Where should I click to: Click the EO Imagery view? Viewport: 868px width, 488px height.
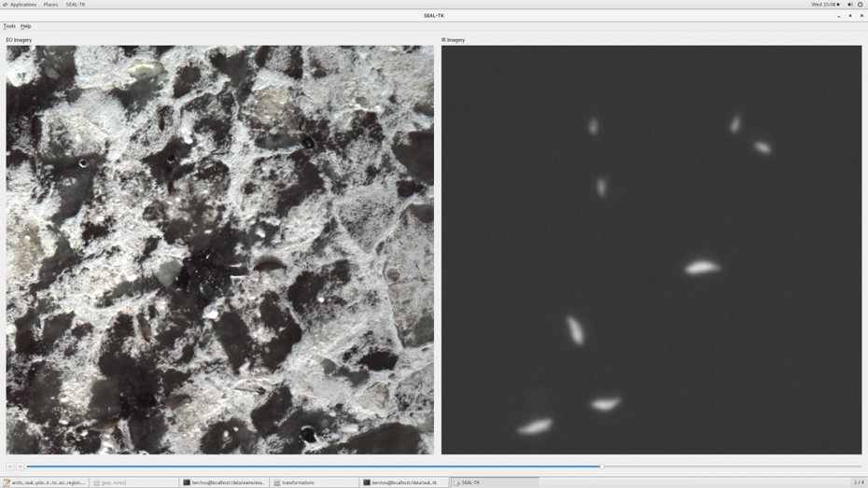point(219,249)
